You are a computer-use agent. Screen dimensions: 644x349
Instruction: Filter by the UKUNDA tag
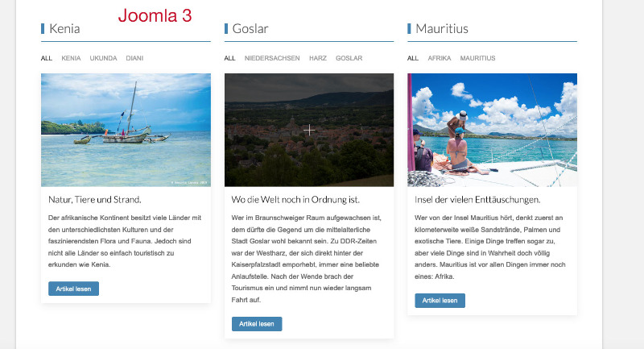point(103,58)
